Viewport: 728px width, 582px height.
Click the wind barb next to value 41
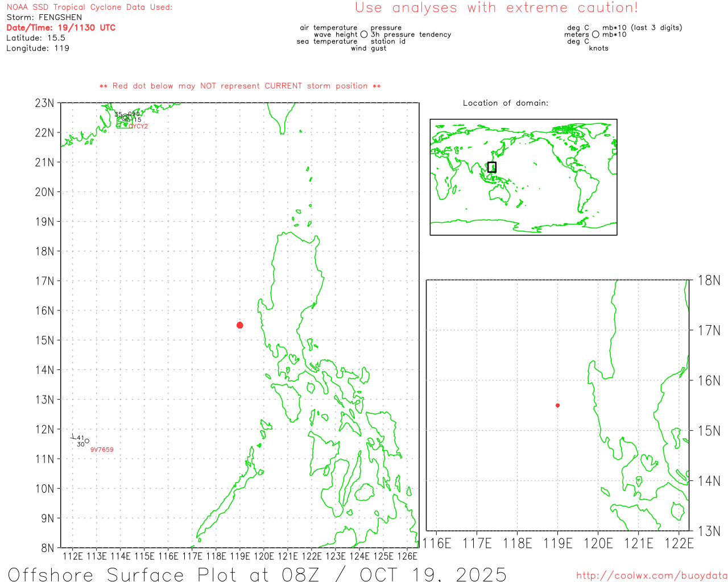pyautogui.click(x=73, y=437)
